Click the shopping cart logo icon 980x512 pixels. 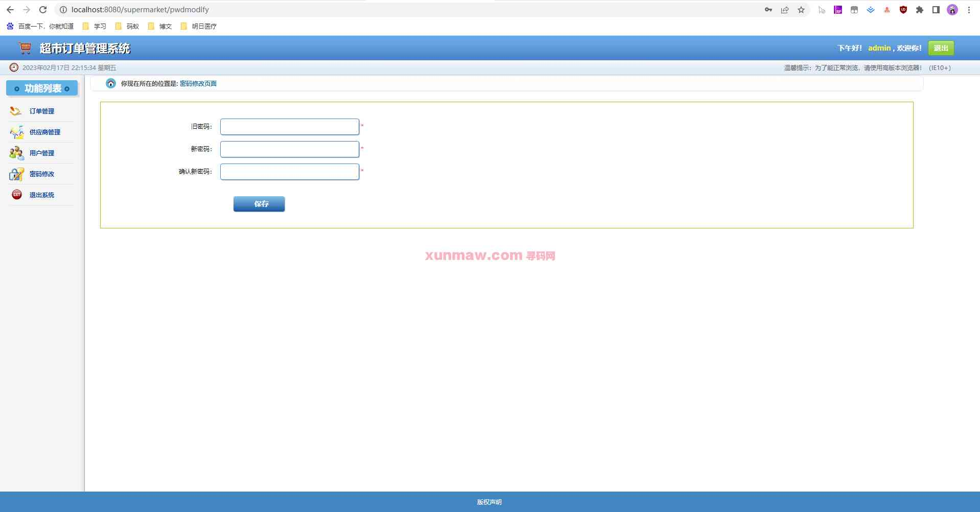25,48
